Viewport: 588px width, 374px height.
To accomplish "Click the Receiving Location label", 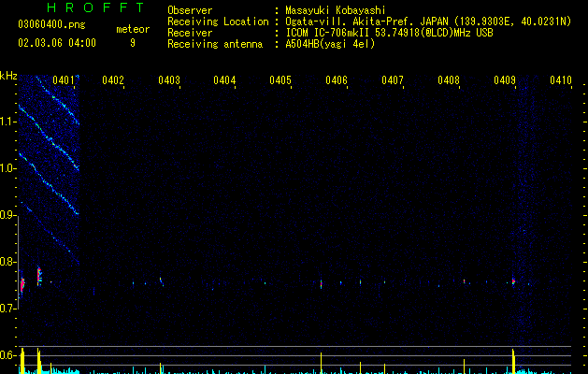I will click(218, 22).
